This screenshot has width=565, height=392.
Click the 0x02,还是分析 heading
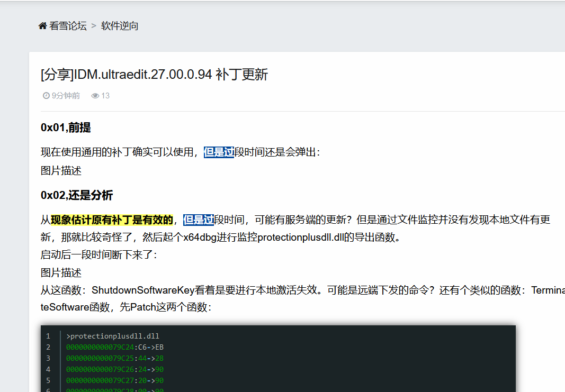(x=77, y=195)
